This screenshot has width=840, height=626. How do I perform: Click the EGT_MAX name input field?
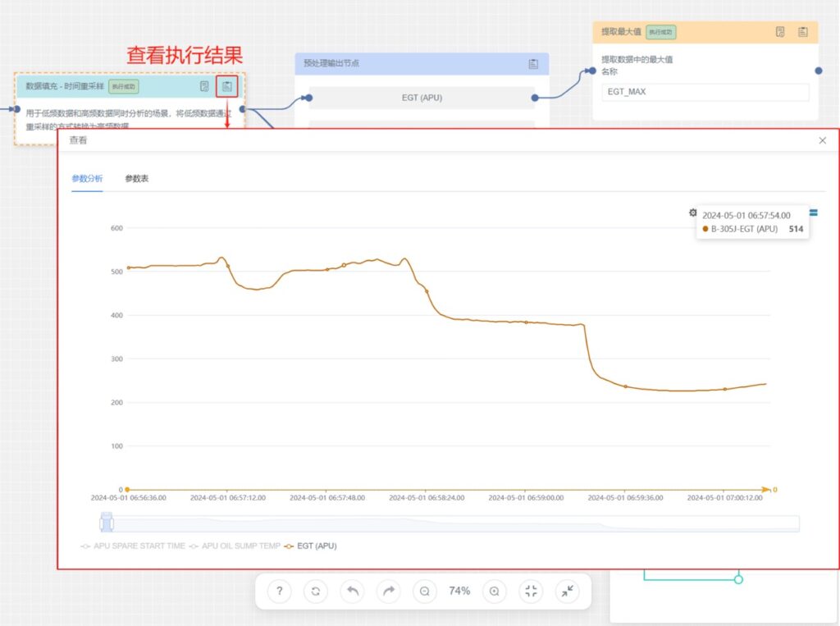pyautogui.click(x=705, y=92)
